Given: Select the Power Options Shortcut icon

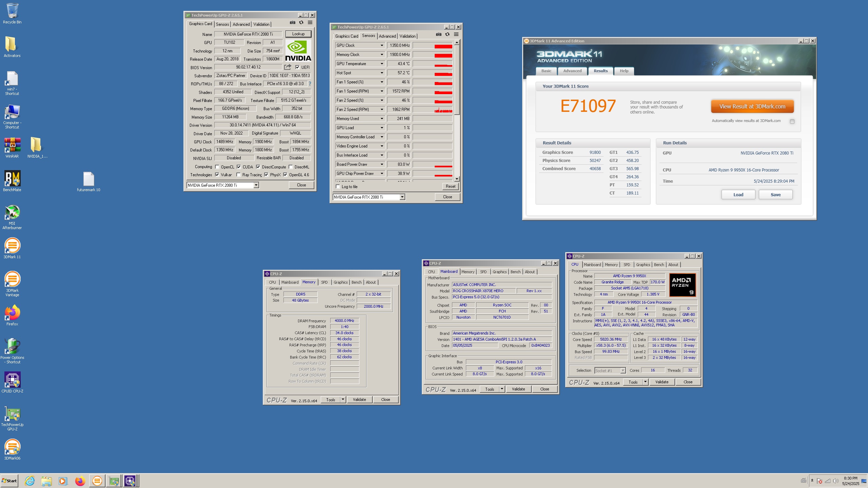Looking at the screenshot, I should (12, 351).
